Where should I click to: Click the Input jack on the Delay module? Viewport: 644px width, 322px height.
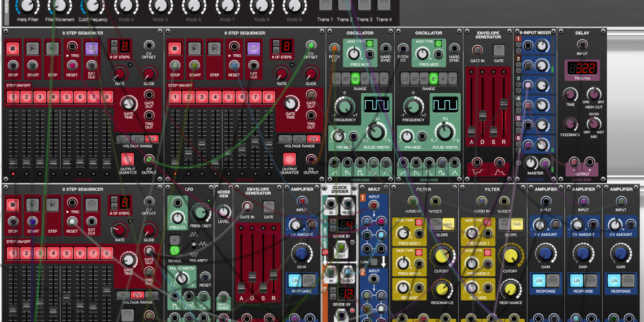click(581, 45)
